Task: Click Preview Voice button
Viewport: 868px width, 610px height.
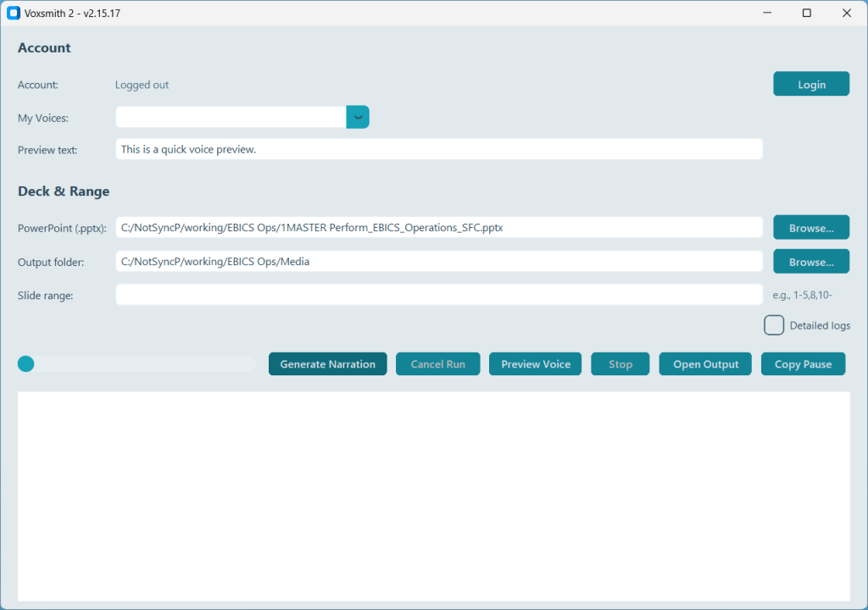Action: (x=536, y=363)
